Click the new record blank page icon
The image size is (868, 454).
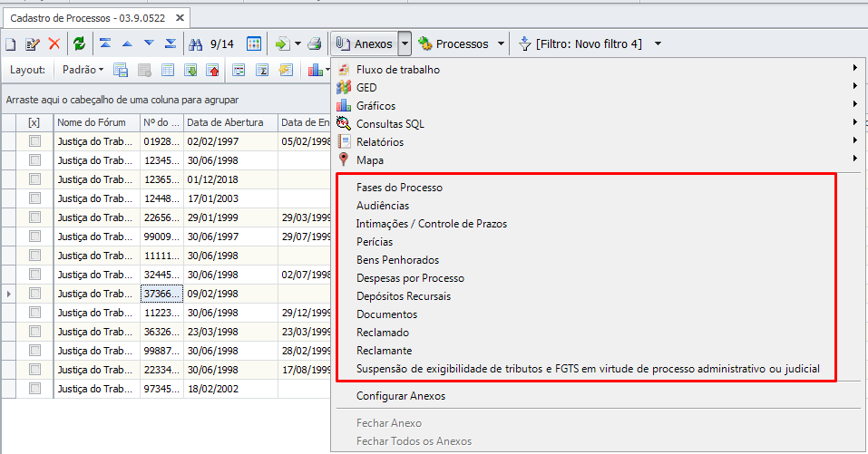tap(11, 43)
